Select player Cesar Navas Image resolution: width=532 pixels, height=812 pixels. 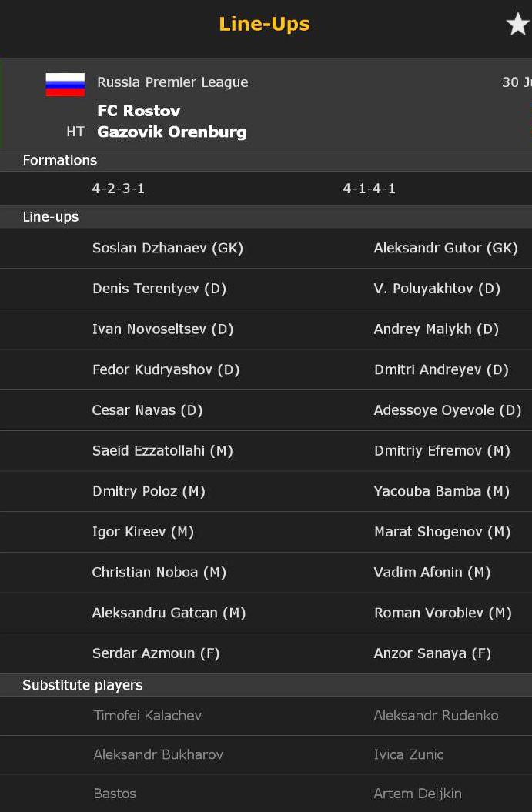tap(147, 410)
